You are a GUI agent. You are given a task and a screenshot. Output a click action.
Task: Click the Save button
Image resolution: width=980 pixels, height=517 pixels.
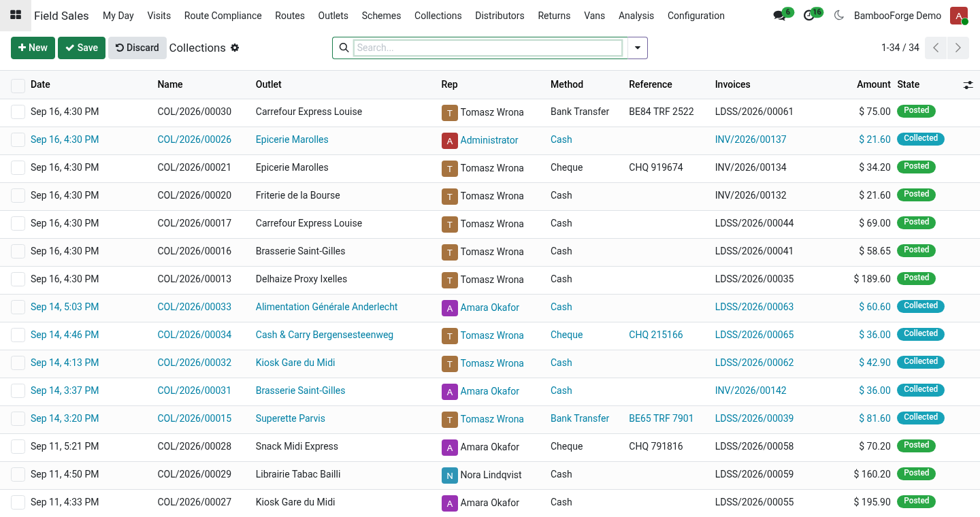pos(82,48)
